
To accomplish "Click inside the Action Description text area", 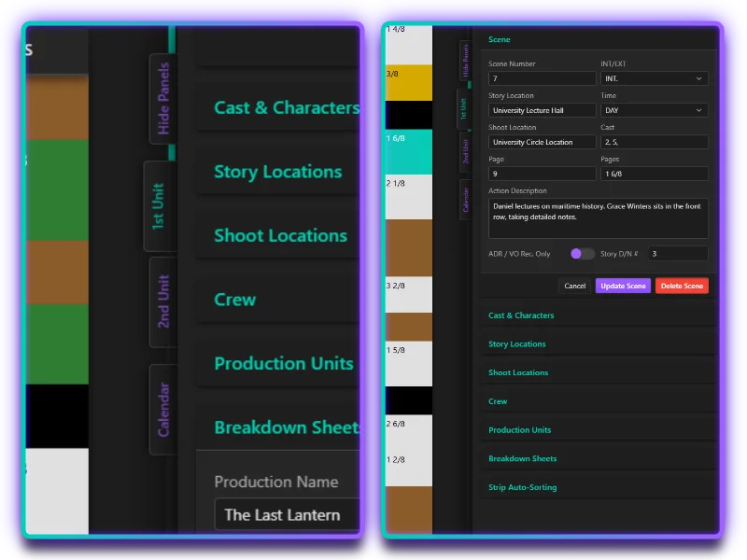I will point(598,215).
